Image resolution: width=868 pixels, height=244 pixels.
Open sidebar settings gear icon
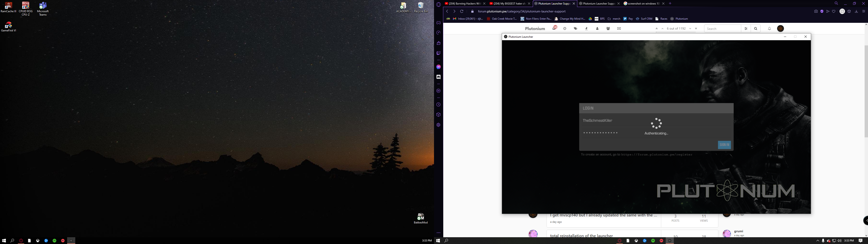point(438,125)
